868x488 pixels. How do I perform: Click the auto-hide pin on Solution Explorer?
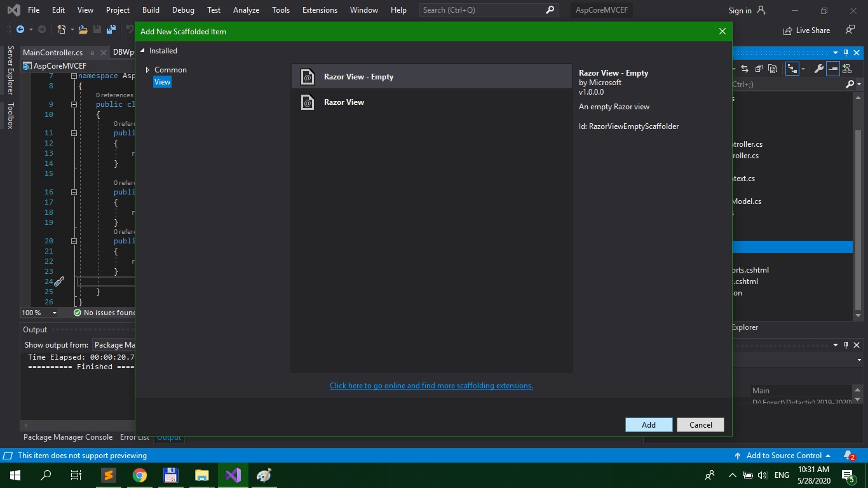pyautogui.click(x=846, y=53)
